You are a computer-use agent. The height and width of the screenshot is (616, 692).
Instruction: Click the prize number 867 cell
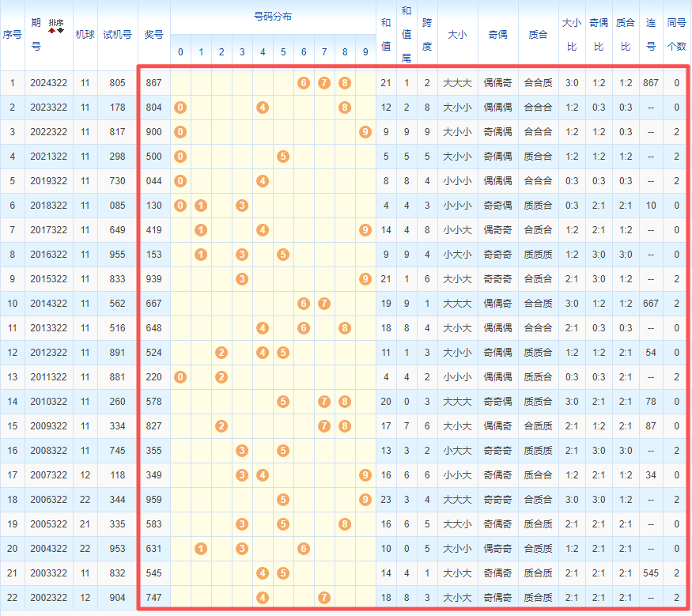click(x=153, y=83)
